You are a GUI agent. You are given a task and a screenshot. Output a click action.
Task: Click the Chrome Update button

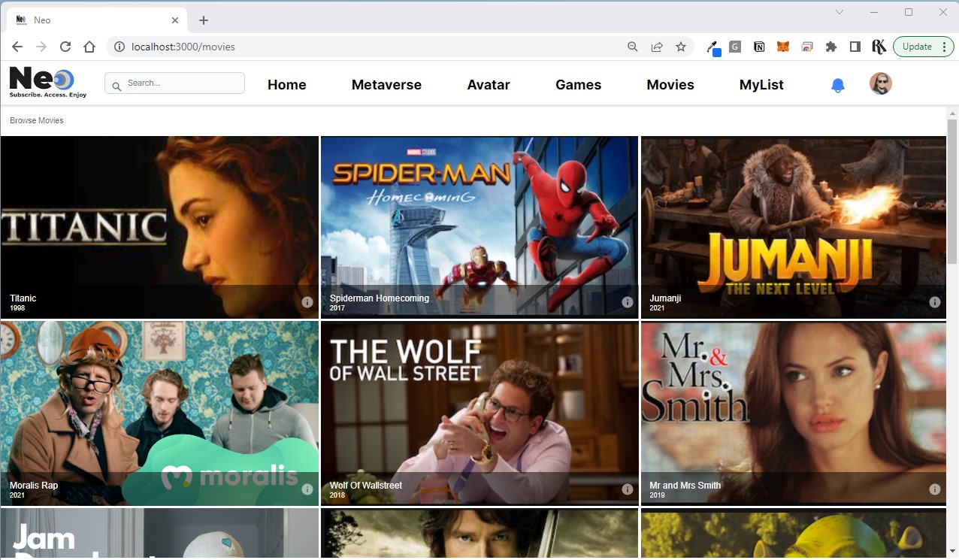924,47
